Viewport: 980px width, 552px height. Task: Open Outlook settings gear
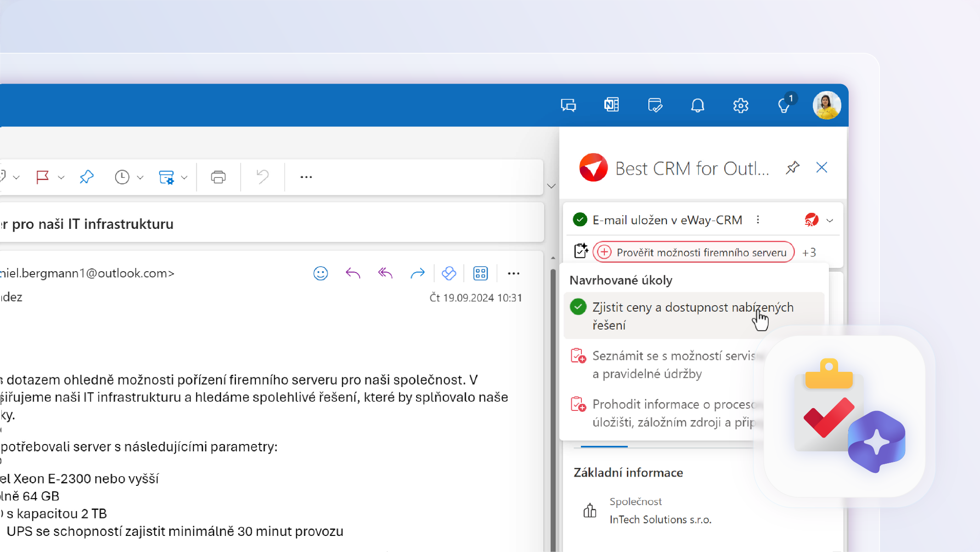(x=741, y=105)
